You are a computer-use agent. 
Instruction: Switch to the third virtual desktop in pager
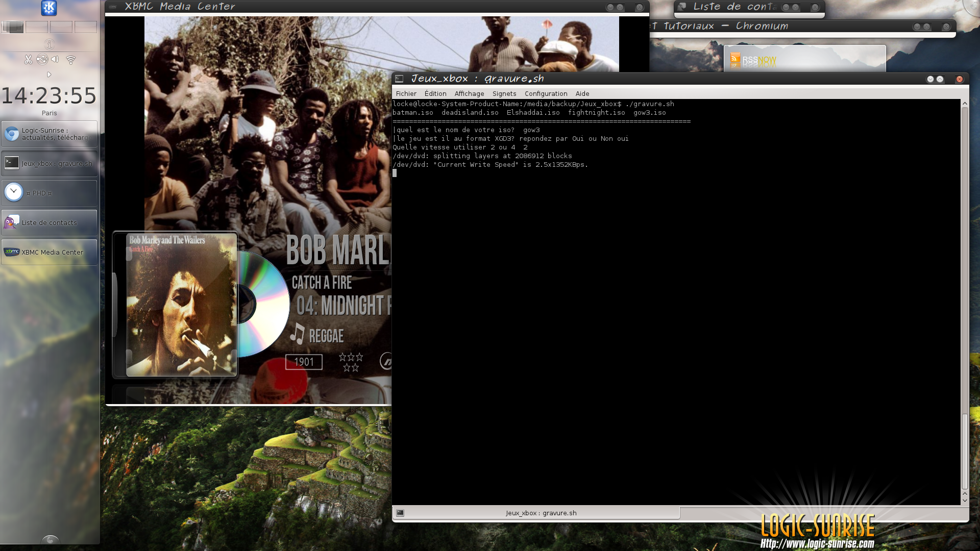pos(61,27)
